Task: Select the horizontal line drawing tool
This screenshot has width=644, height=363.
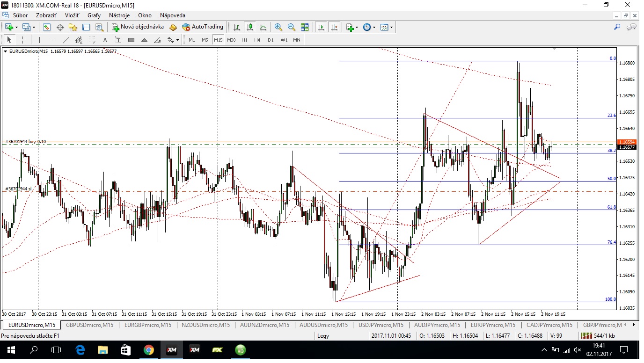Action: 53,40
